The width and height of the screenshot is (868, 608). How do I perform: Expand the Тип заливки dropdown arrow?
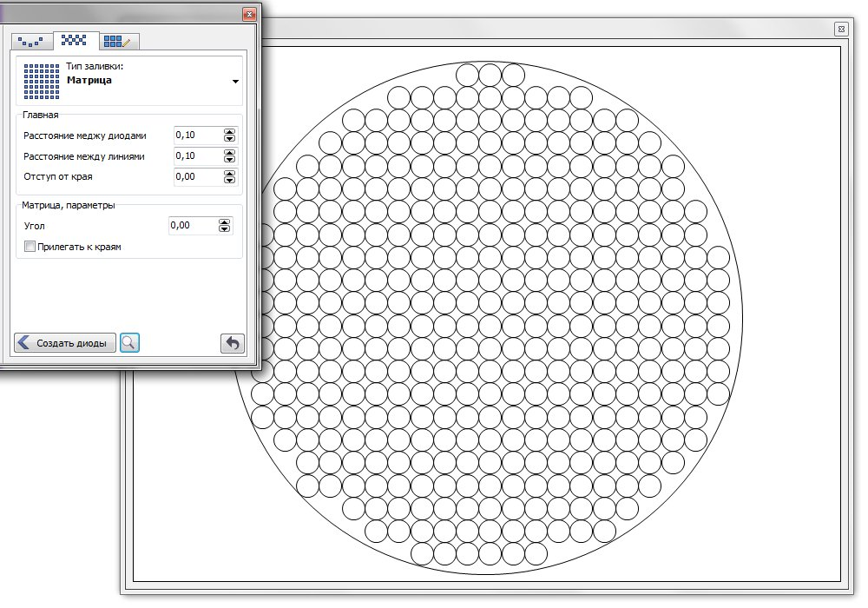pos(235,82)
